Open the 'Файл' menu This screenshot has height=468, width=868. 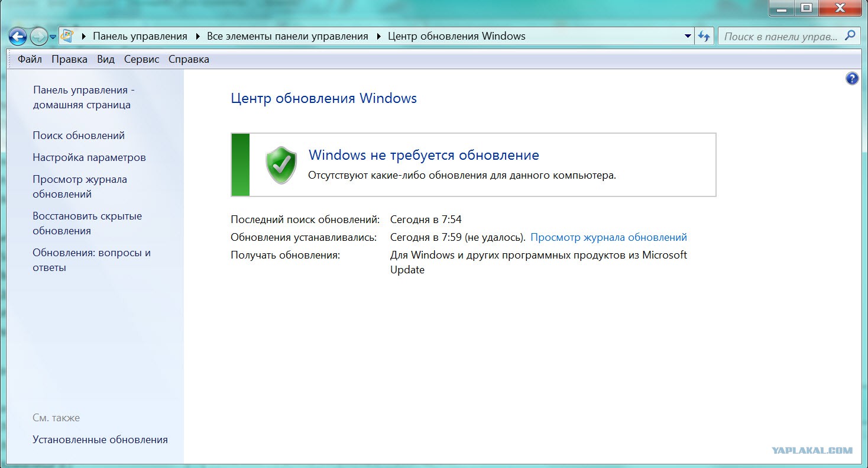coord(30,59)
